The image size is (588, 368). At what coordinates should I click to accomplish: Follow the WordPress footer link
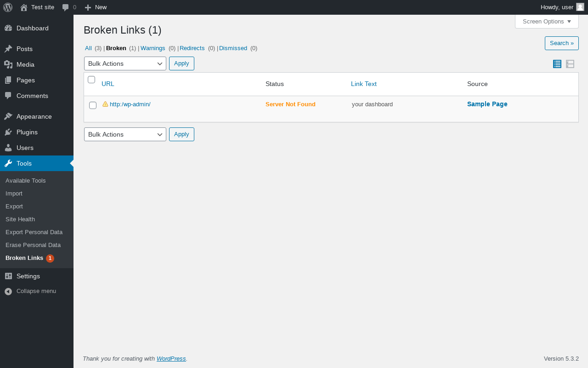[x=171, y=359]
